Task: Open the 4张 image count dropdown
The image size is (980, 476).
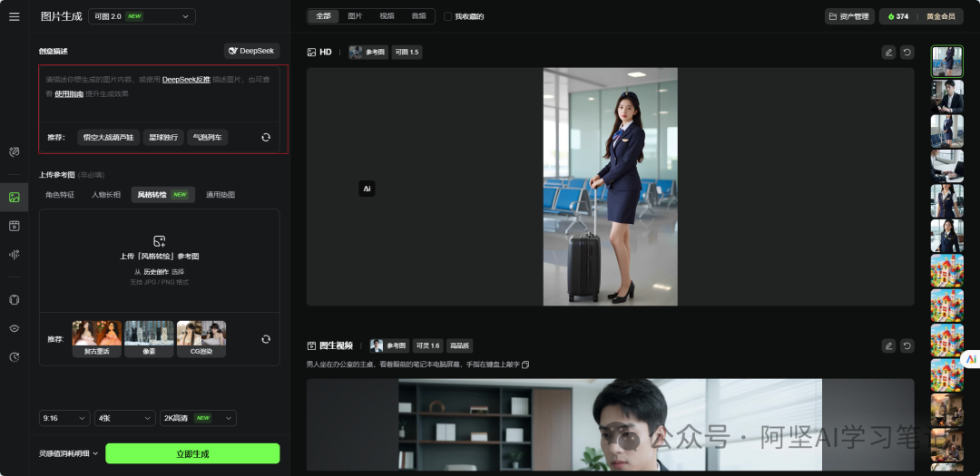Action: pos(124,418)
